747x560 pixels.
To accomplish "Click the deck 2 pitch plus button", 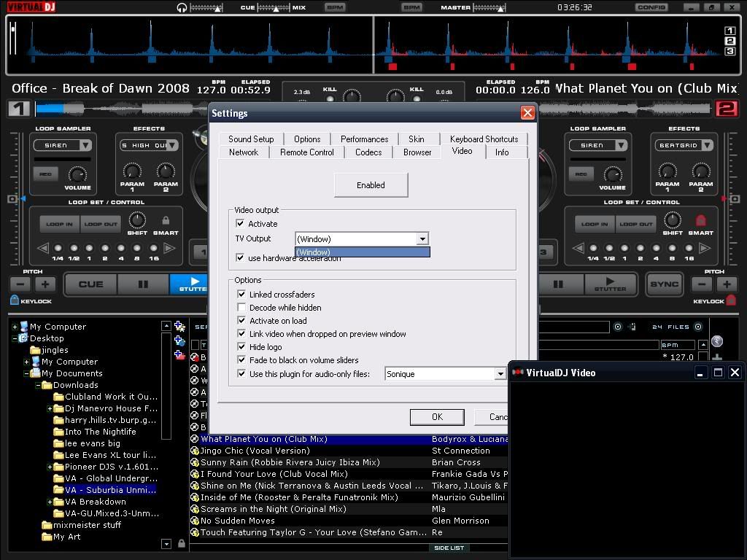I will 727,285.
